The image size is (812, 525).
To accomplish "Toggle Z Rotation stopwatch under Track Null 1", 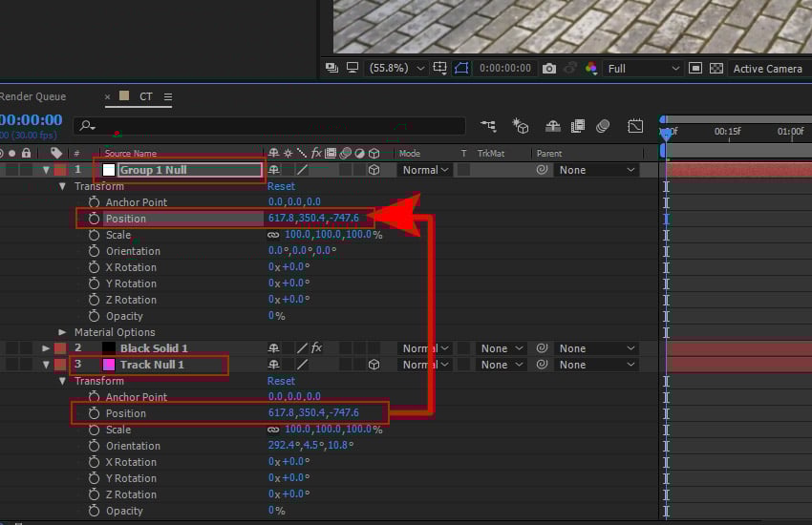I will [94, 494].
